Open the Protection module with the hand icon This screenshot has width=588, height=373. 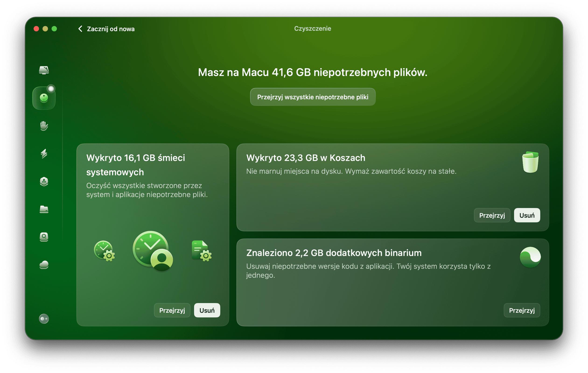tap(44, 126)
